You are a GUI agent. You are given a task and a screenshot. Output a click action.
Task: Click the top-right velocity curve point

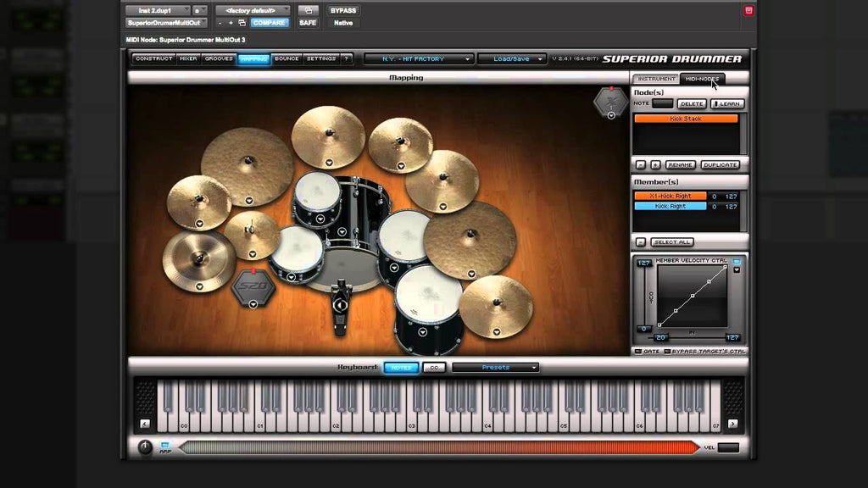tap(726, 267)
